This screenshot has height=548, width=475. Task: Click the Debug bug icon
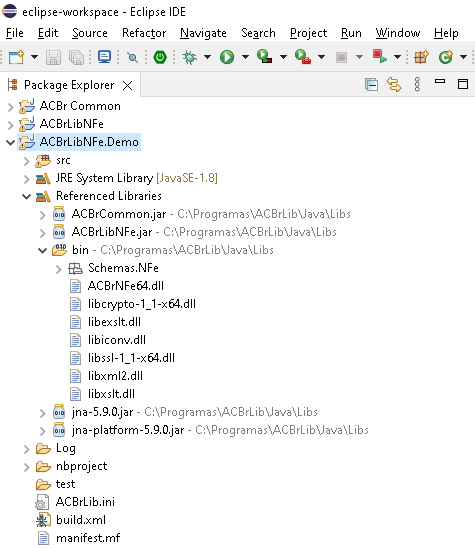tap(190, 57)
